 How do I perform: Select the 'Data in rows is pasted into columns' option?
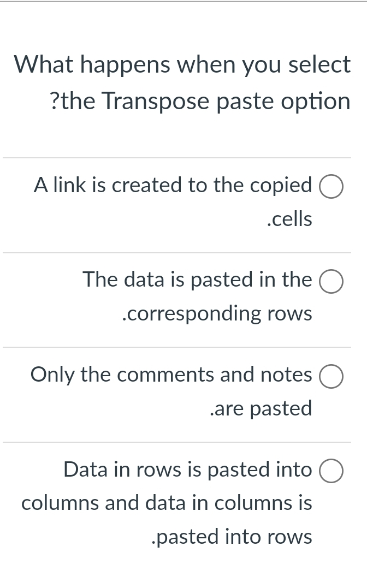click(x=331, y=470)
